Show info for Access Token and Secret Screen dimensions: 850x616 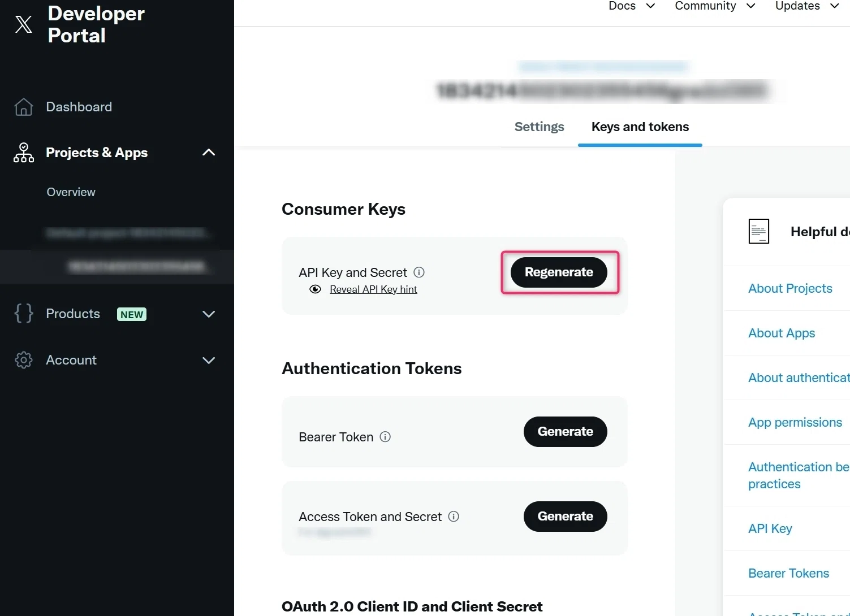click(454, 517)
